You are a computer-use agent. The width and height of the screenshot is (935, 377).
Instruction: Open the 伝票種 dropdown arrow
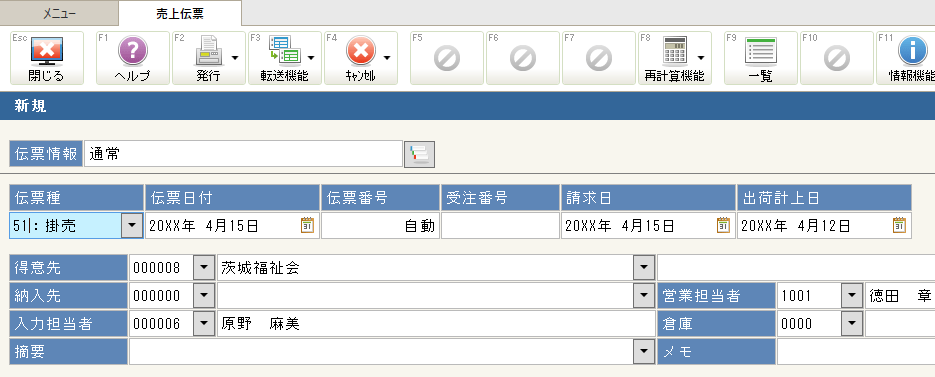coord(132,225)
